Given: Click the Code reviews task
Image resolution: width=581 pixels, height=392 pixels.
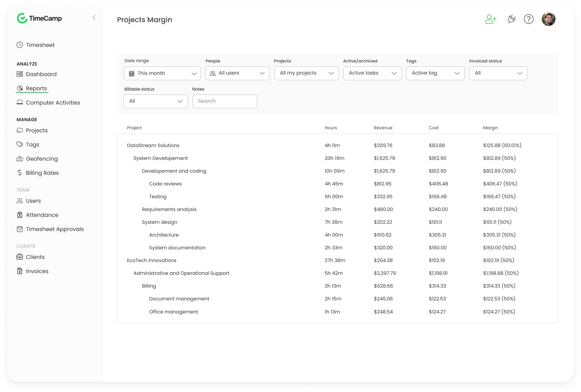Looking at the screenshot, I should click(x=337, y=184).
